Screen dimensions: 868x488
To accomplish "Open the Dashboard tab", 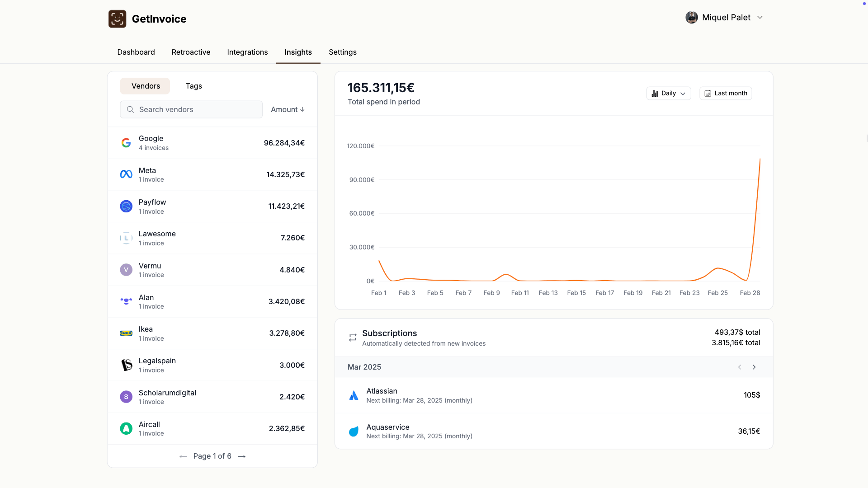I will pyautogui.click(x=136, y=52).
